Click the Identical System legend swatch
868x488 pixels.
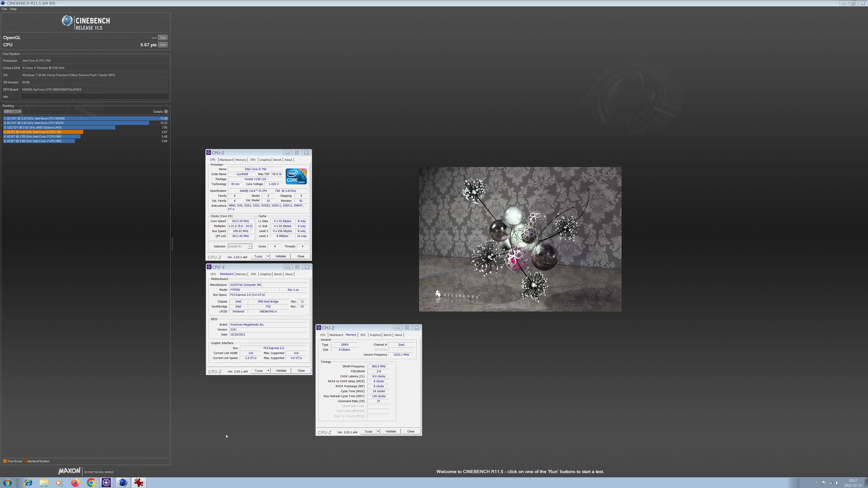point(25,461)
